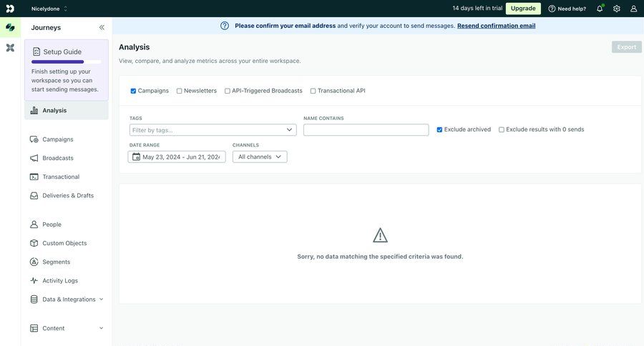644x346 pixels.
Task: Click the Export button
Action: (626, 47)
